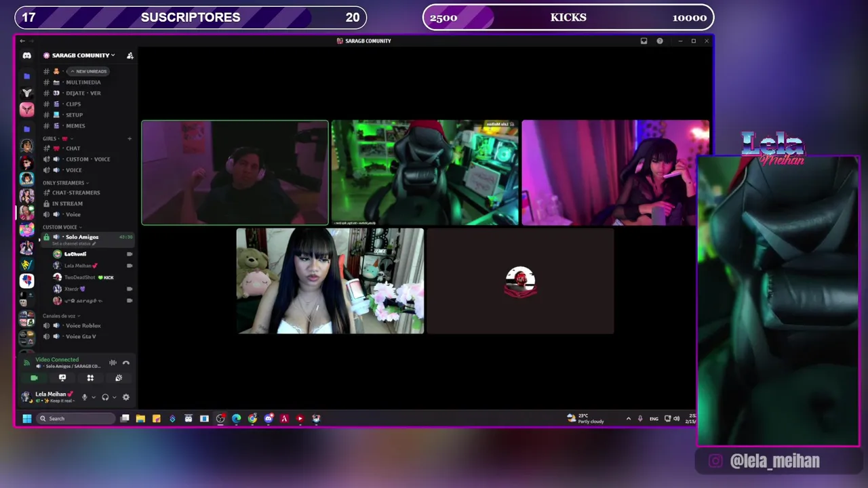Image resolution: width=868 pixels, height=488 pixels.
Task: Open Discord taskbar icon
Action: (x=269, y=418)
